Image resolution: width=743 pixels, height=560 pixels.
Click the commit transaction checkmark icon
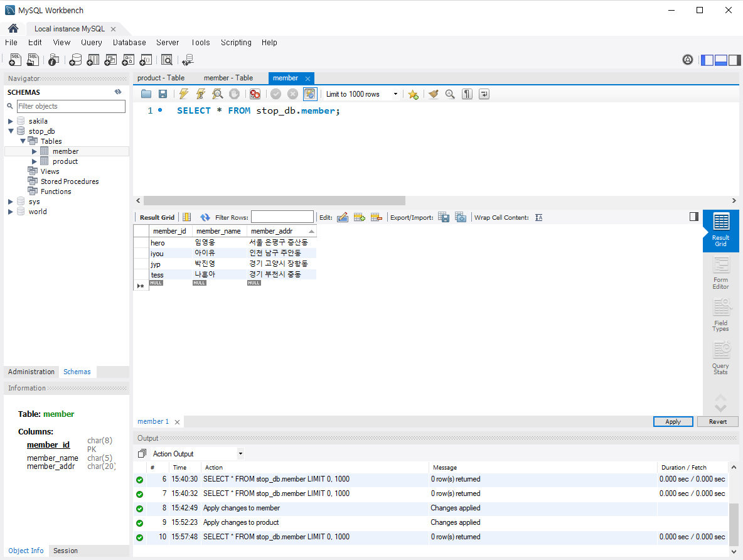[x=275, y=94]
